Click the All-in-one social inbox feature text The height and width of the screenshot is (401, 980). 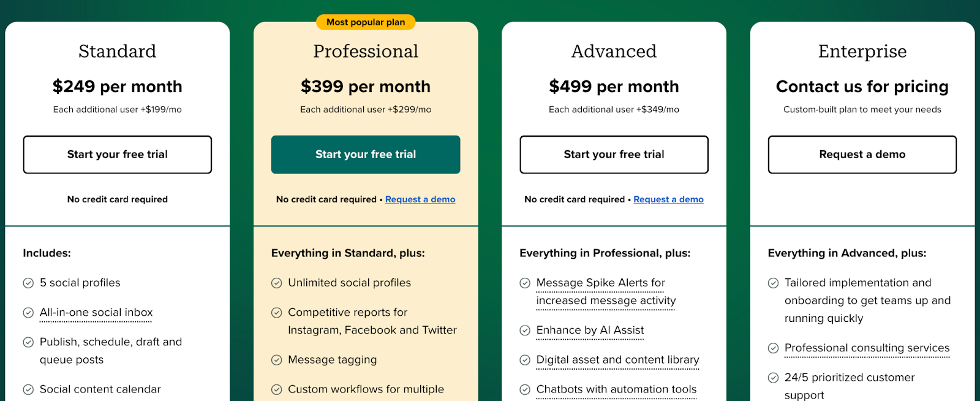tap(96, 313)
